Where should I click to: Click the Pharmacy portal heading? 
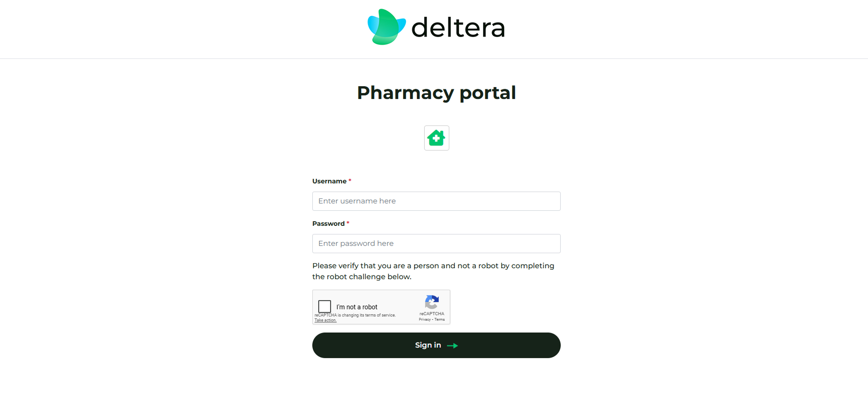(x=437, y=93)
